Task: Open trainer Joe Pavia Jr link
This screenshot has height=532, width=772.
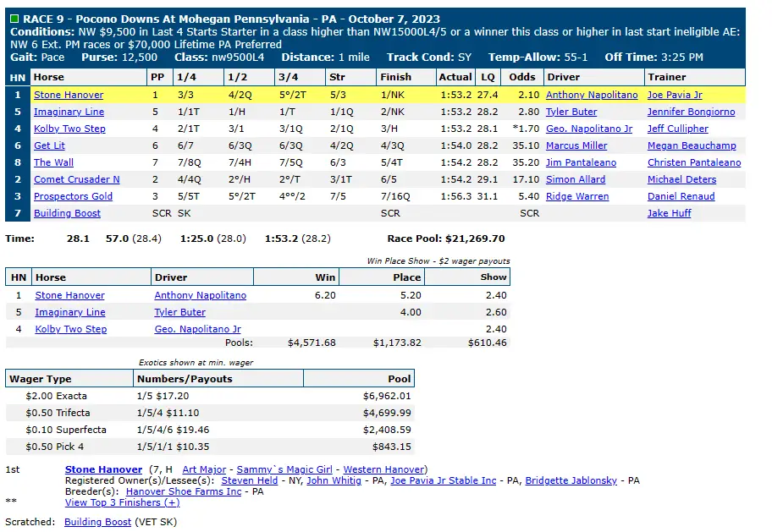Action: point(675,95)
